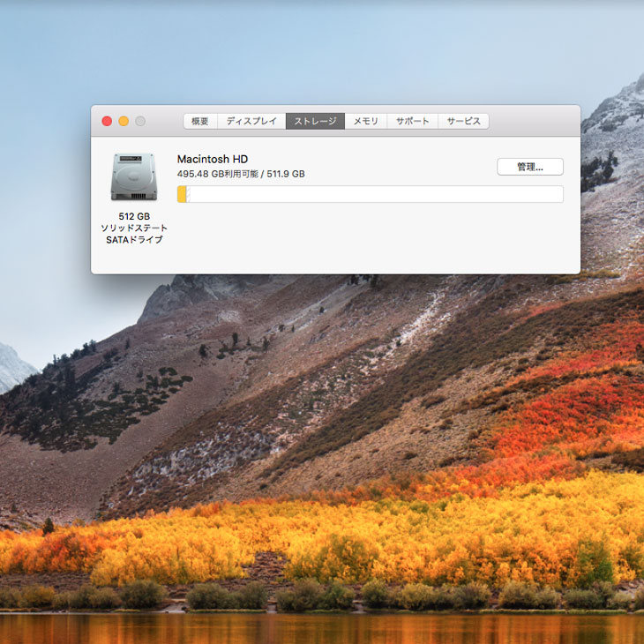The width and height of the screenshot is (644, 644).
Task: Click the 管理... button
Action: click(529, 167)
